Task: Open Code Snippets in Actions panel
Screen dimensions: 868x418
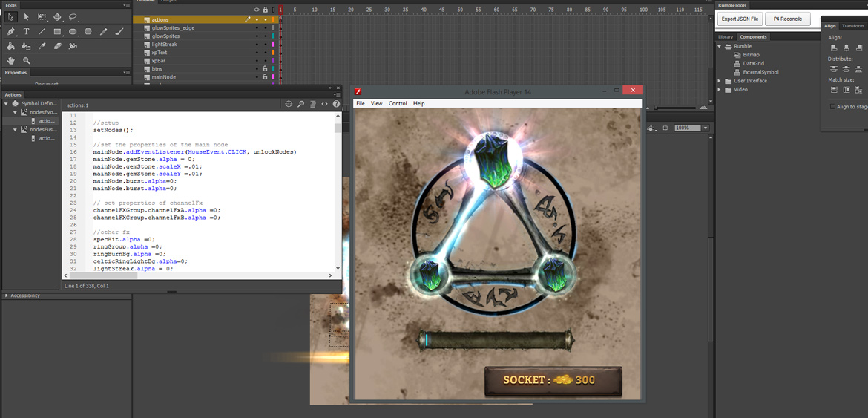Action: coord(324,105)
